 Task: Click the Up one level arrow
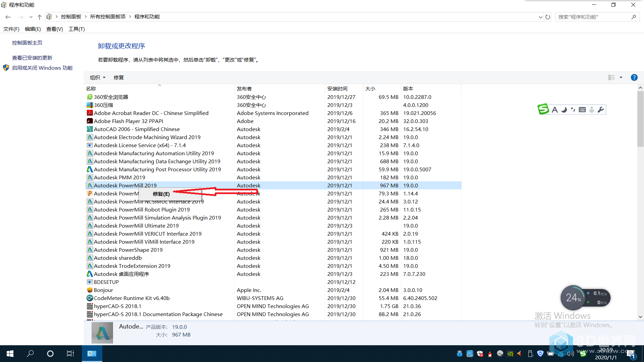(x=40, y=17)
